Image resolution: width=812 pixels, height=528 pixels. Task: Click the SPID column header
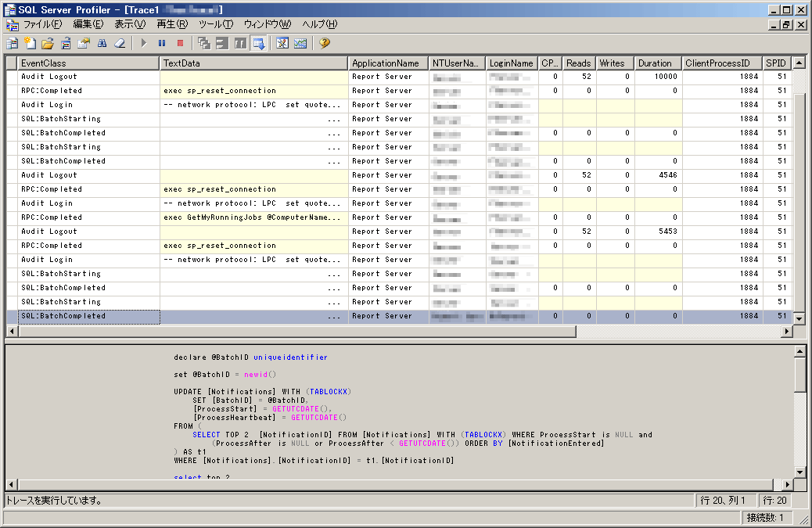coord(778,63)
